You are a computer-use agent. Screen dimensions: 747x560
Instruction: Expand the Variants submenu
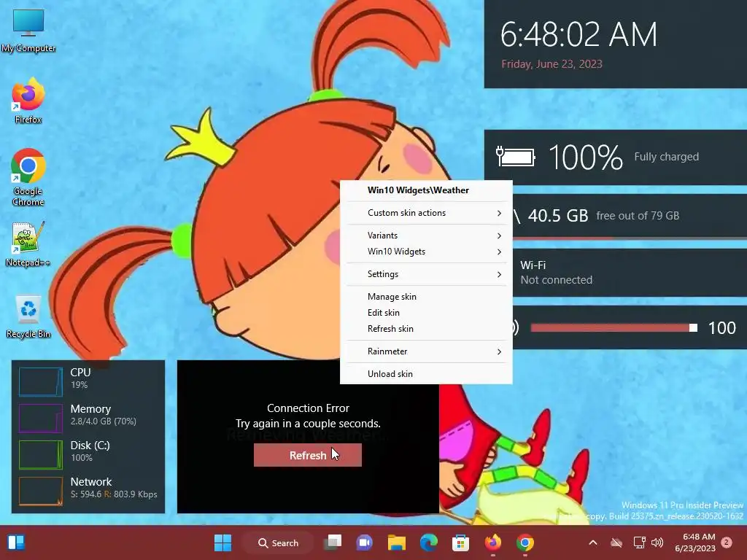[x=426, y=236]
